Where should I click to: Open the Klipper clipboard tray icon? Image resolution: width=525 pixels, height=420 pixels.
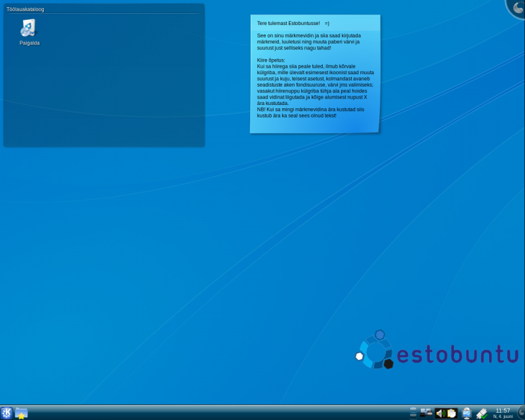451,413
